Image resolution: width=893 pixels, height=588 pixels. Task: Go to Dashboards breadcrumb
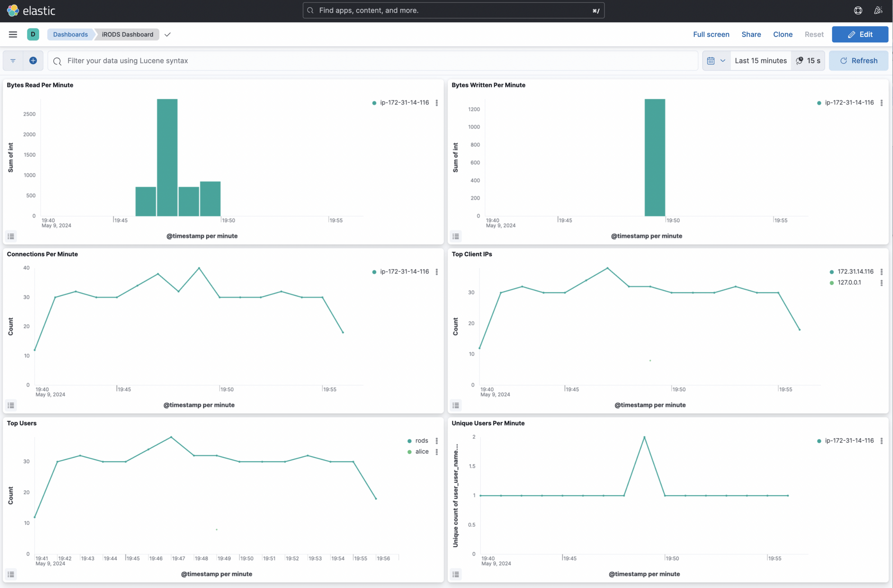(x=70, y=34)
